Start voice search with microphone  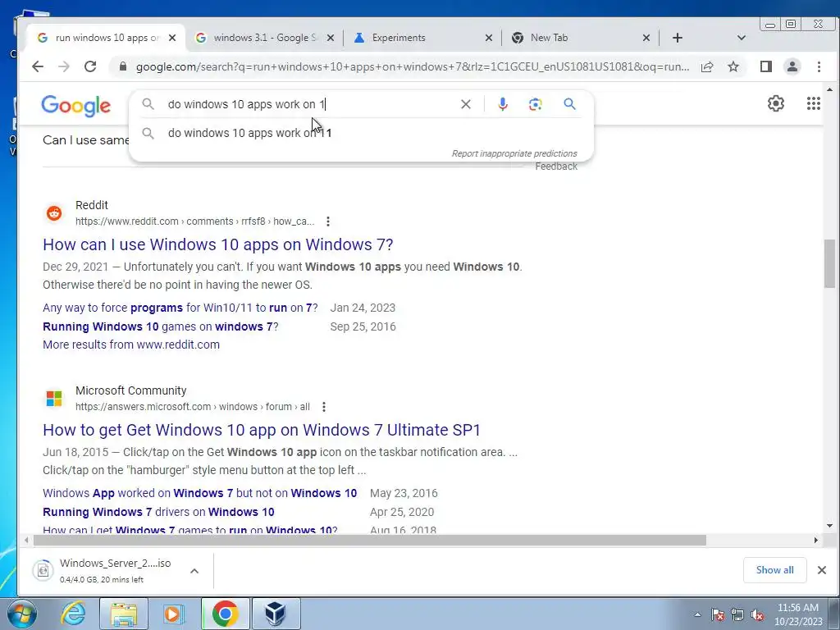tap(503, 104)
